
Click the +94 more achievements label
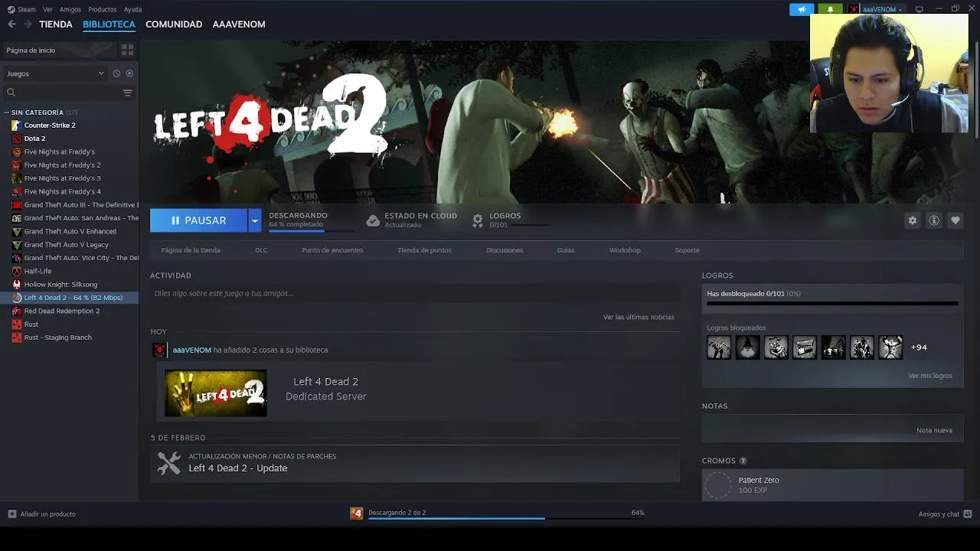coord(919,347)
